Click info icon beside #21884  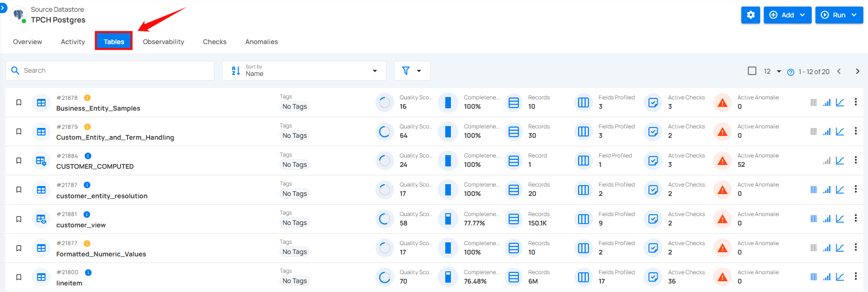pos(88,156)
